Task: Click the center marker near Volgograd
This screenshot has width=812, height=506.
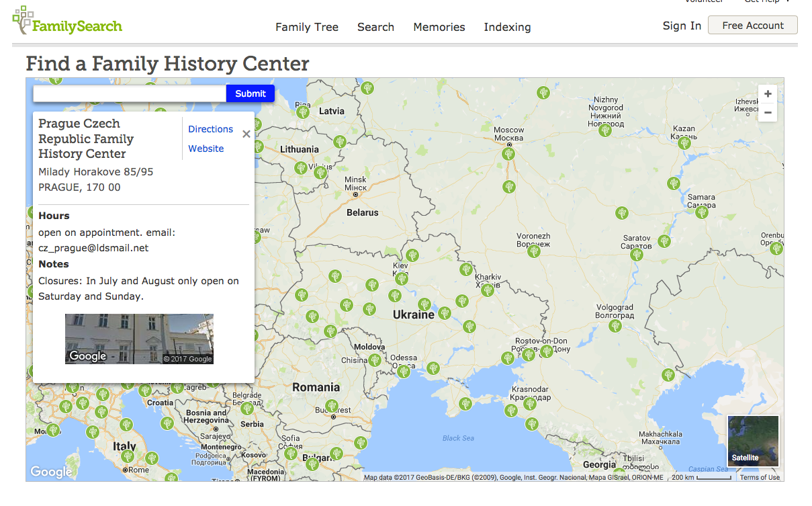Action: click(x=615, y=327)
